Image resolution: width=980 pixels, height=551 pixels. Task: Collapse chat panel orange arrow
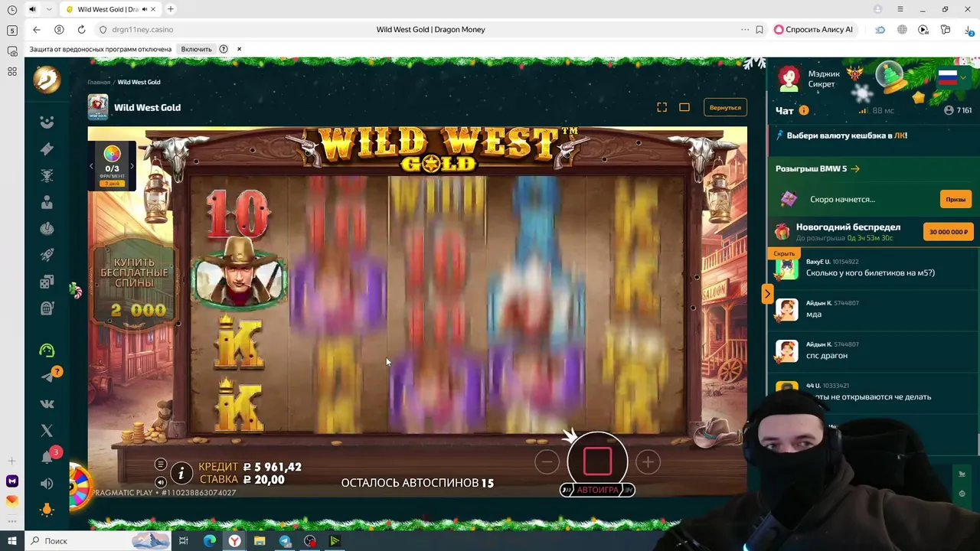[767, 294]
